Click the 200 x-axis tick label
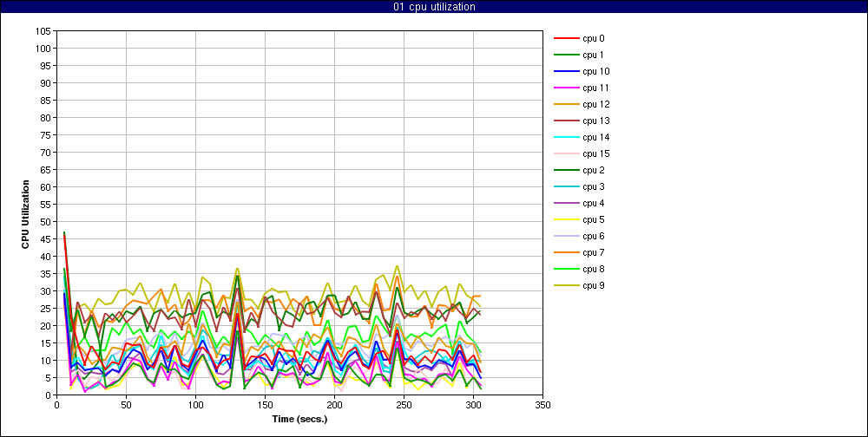 click(x=334, y=406)
